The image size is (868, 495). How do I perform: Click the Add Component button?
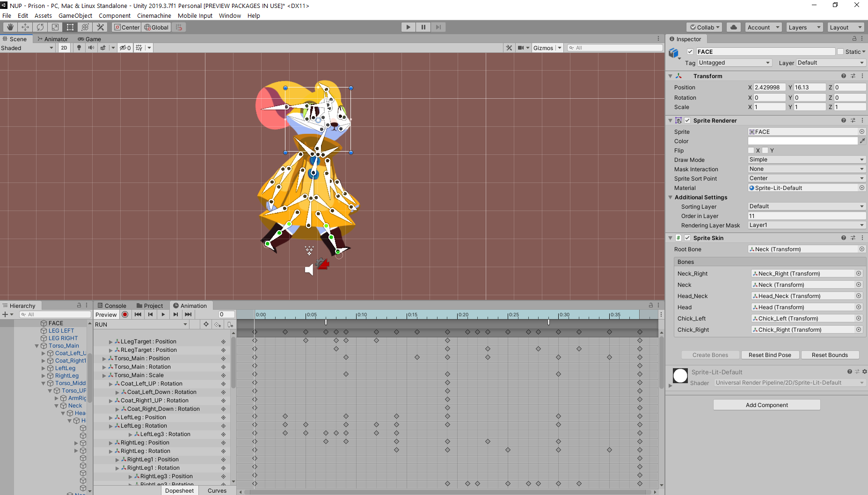(767, 405)
